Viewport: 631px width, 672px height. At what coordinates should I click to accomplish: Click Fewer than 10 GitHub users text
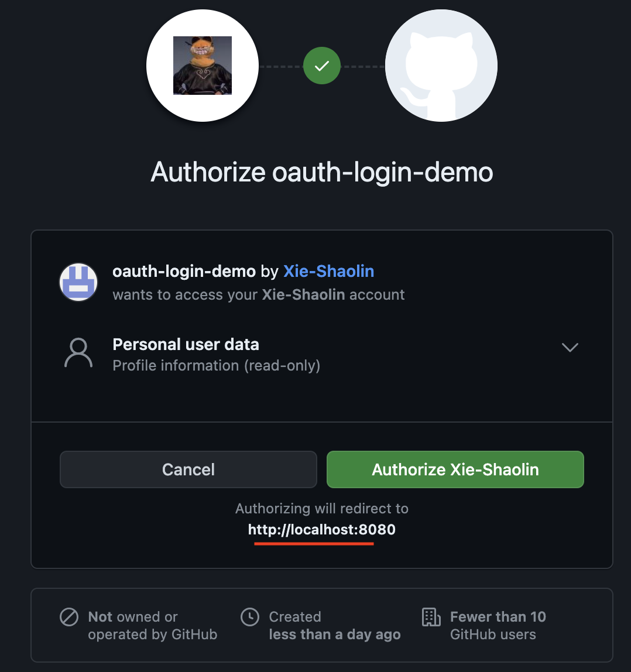(498, 625)
